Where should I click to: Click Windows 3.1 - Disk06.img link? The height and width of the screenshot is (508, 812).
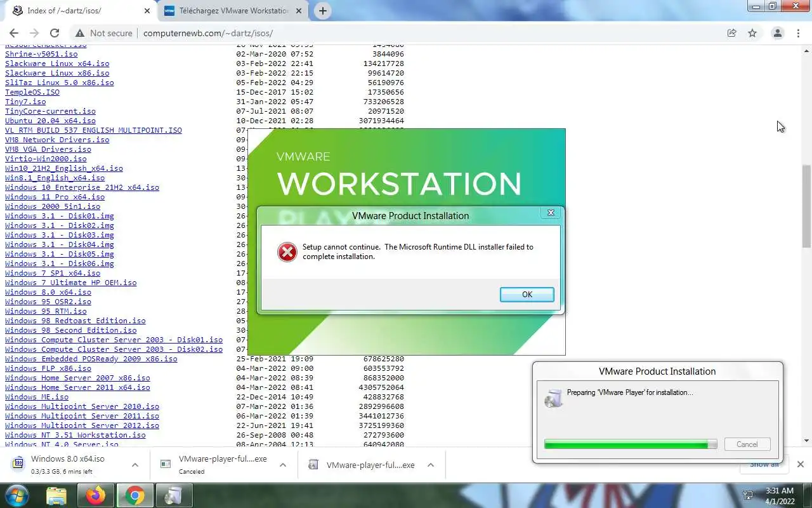click(60, 264)
